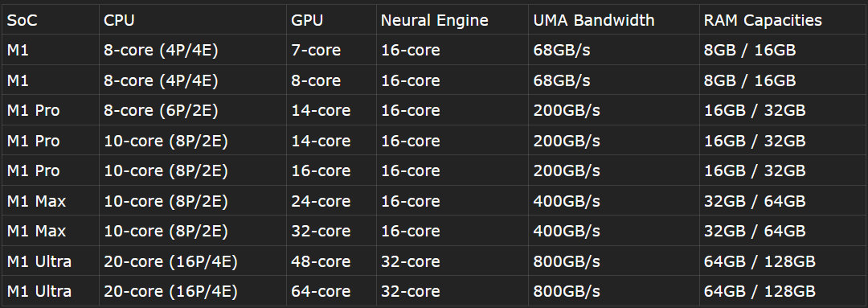Image resolution: width=868 pixels, height=308 pixels.
Task: Select the RAM Capacities column header
Action: [x=763, y=20]
